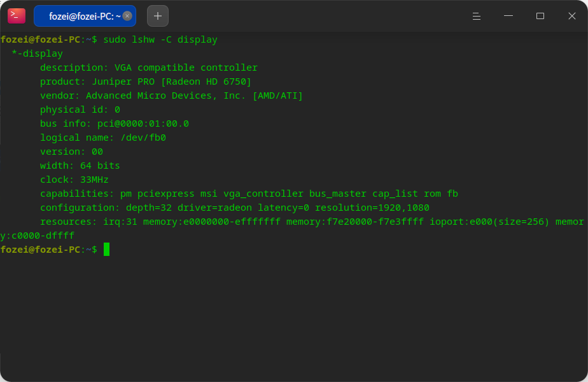
Task: Click the 'sudo lshw -C display' command text
Action: 160,39
